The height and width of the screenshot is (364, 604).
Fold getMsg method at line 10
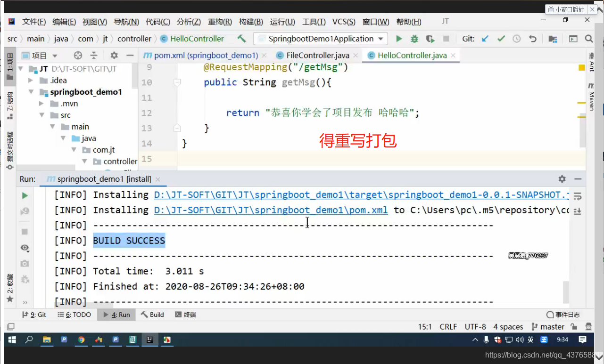pos(177,82)
